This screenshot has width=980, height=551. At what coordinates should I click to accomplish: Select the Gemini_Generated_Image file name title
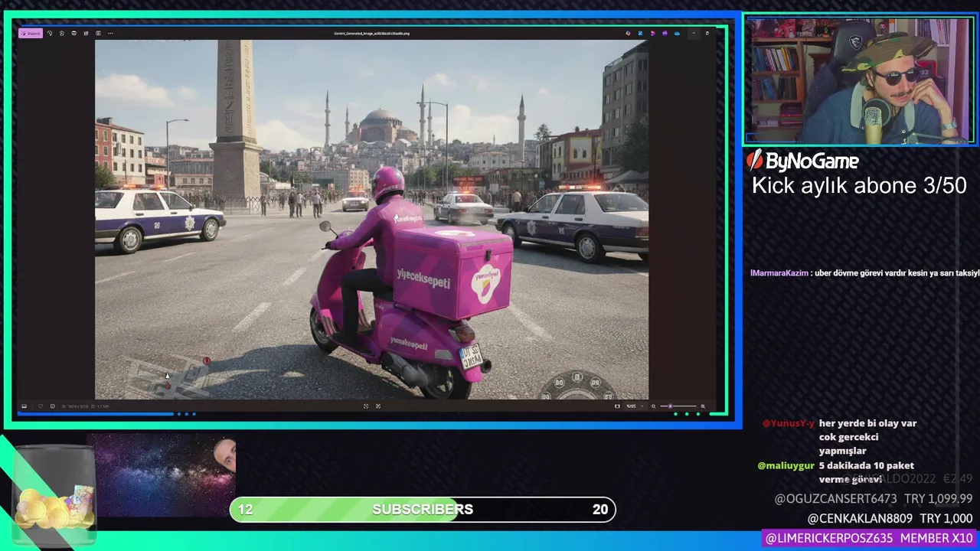[x=372, y=34]
